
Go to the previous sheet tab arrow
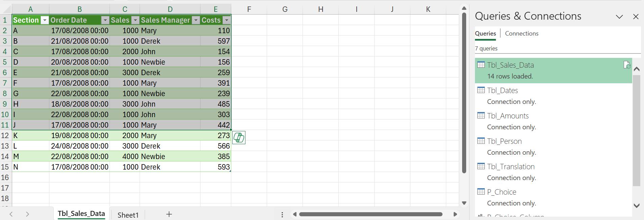click(x=11, y=214)
